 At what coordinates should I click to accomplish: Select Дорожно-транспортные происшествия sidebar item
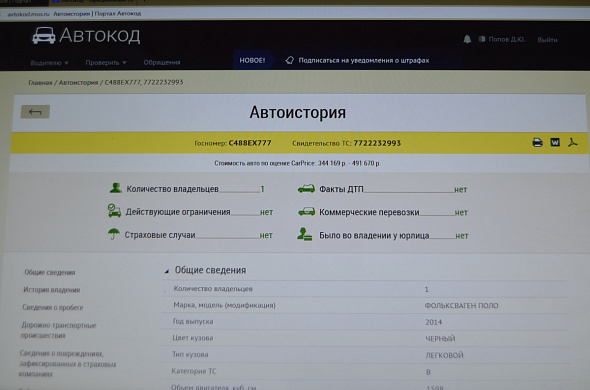pyautogui.click(x=58, y=330)
